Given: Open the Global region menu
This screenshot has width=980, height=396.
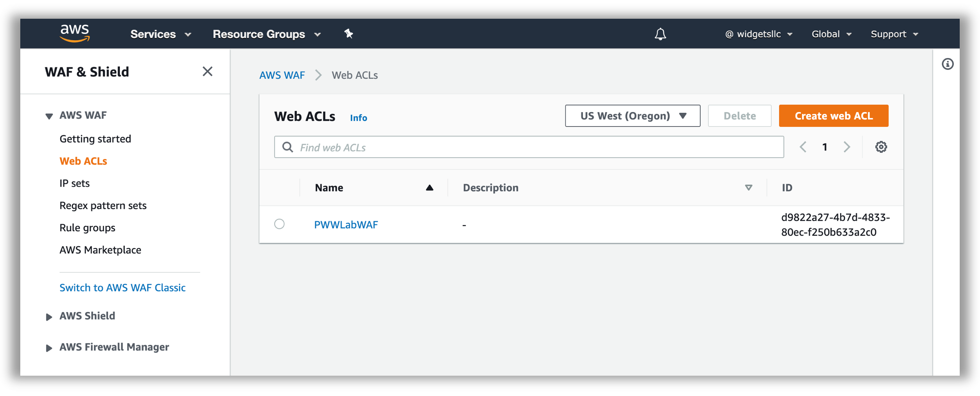Looking at the screenshot, I should (x=831, y=34).
